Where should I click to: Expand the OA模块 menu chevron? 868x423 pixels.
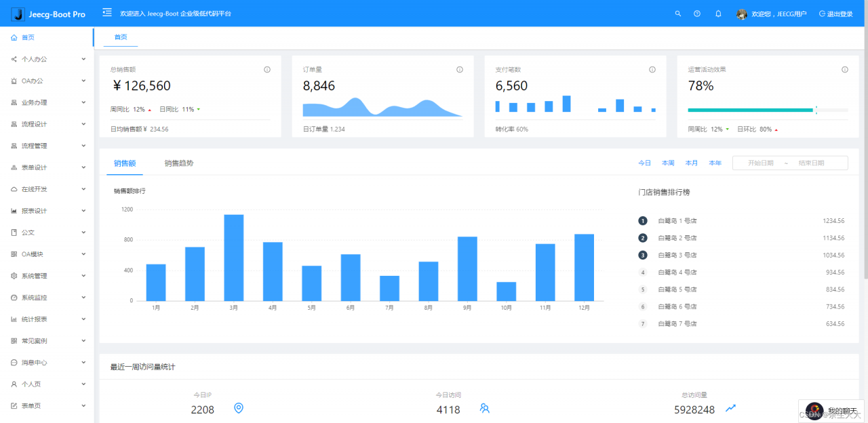[x=83, y=254]
